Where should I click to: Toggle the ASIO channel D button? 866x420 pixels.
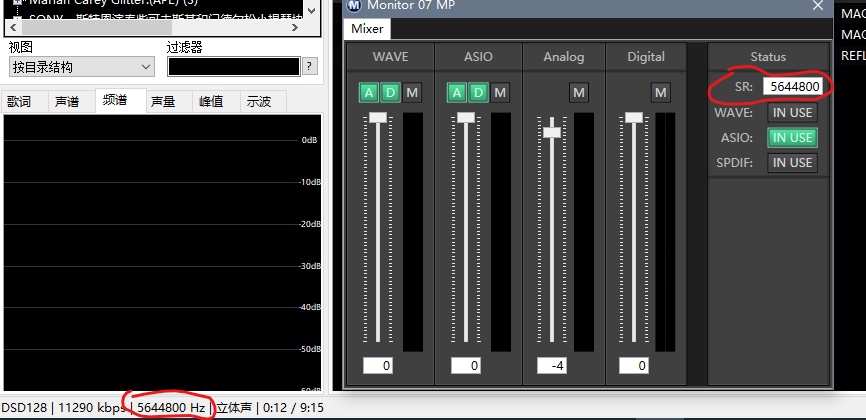click(478, 93)
